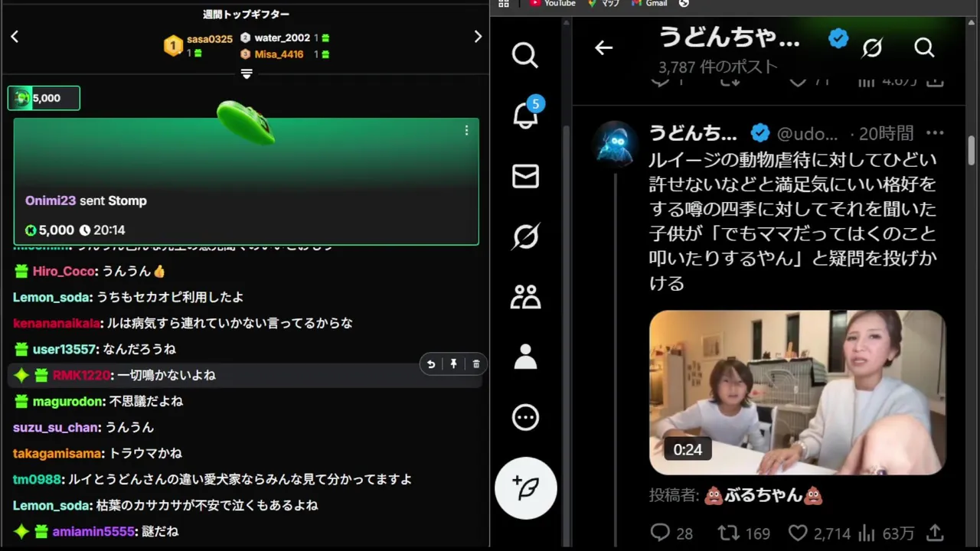Image resolution: width=980 pixels, height=551 pixels.
Task: Open Grok icon in profile header
Action: (x=872, y=48)
